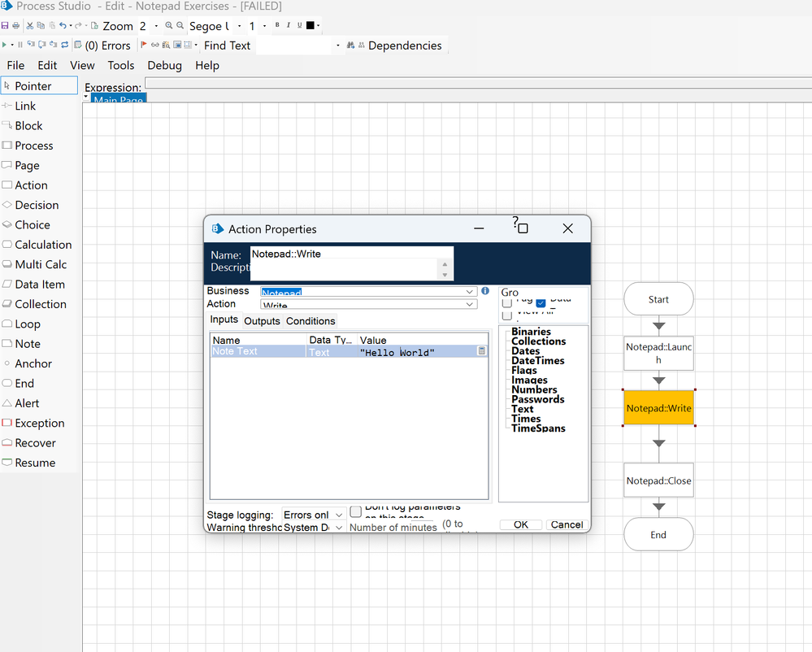Viewport: 812px width, 652px height.
Task: Switch to the Outputs tab
Action: (x=262, y=321)
